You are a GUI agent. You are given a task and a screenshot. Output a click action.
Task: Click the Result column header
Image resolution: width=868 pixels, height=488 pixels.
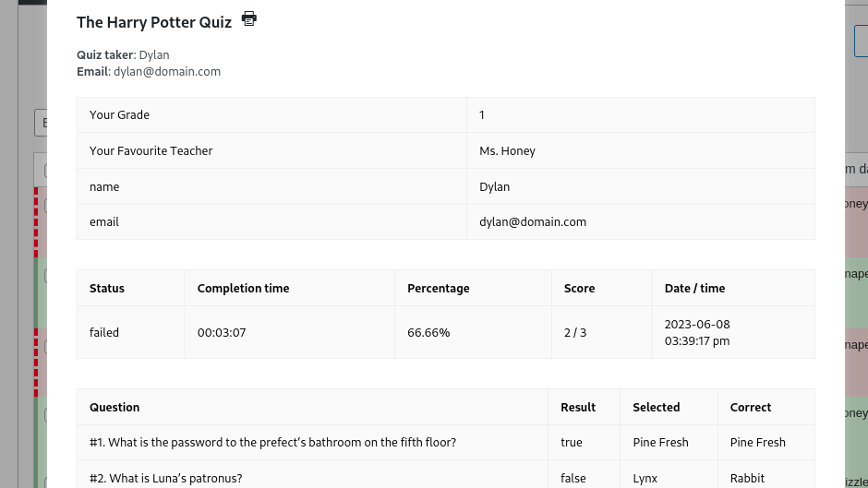click(x=578, y=407)
